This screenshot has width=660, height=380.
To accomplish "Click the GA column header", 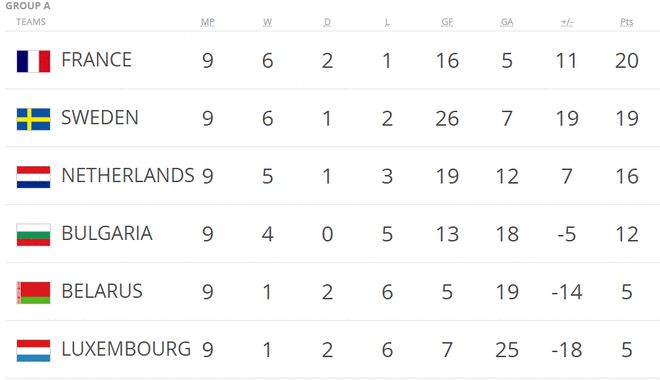I will 507,22.
